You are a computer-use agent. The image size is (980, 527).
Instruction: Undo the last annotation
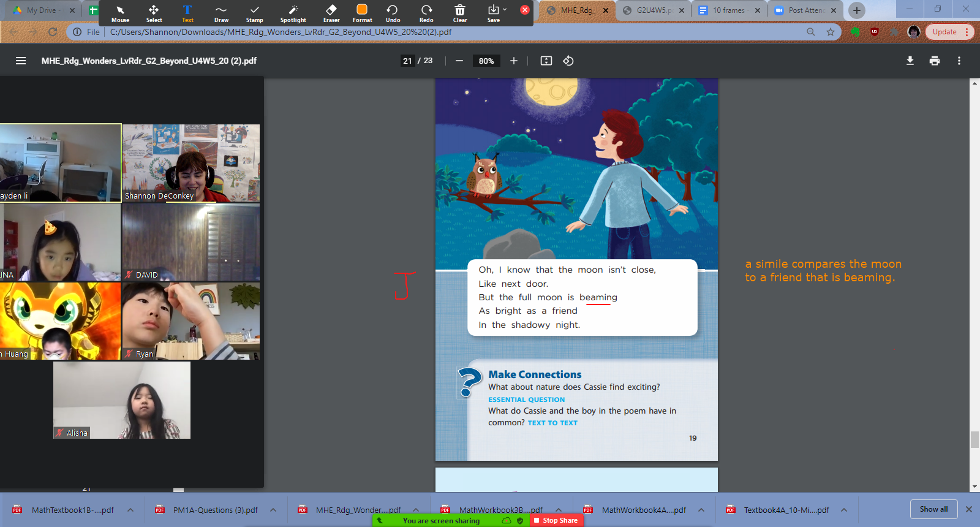(x=393, y=13)
